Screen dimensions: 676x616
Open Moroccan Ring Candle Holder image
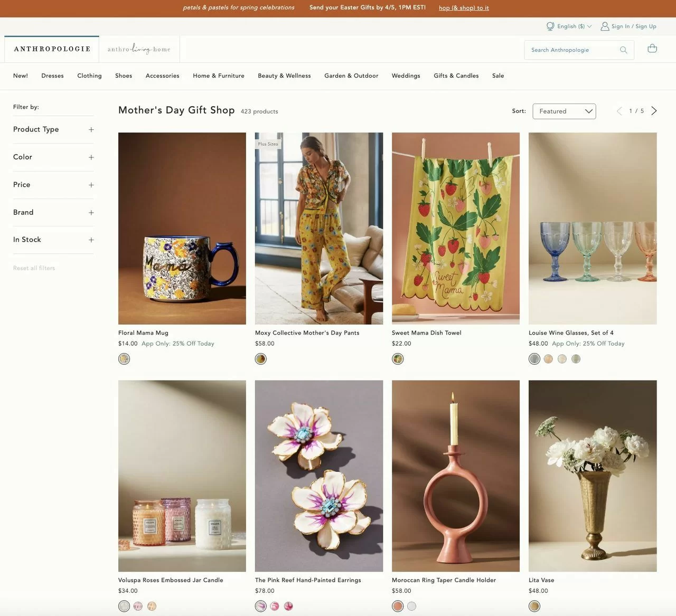coord(456,476)
